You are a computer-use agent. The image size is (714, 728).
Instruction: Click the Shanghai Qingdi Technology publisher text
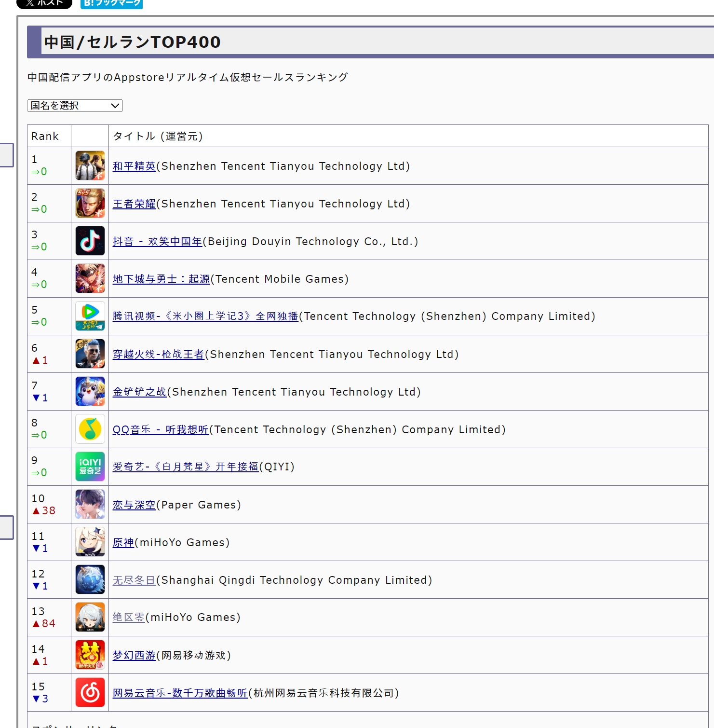click(x=294, y=580)
